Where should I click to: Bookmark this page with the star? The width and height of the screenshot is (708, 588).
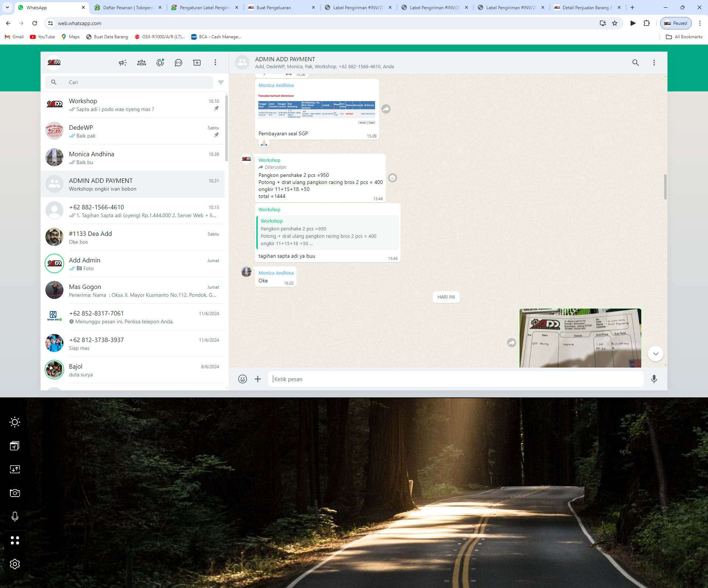click(615, 23)
